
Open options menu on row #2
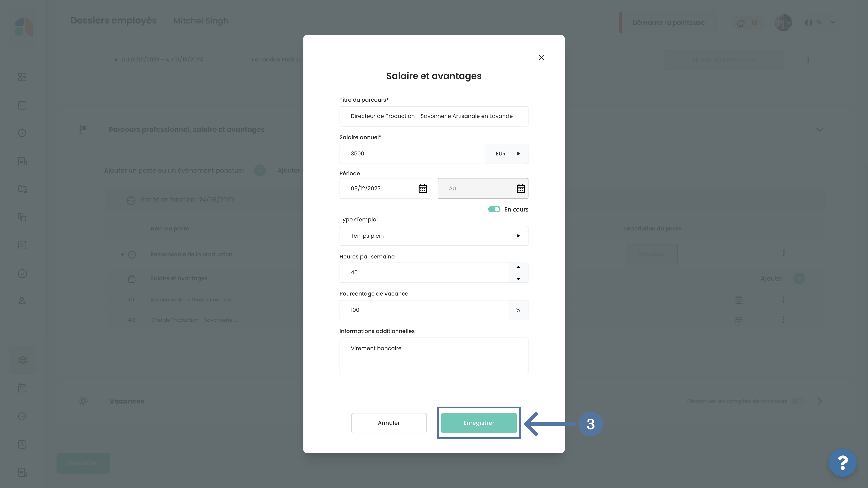[783, 320]
